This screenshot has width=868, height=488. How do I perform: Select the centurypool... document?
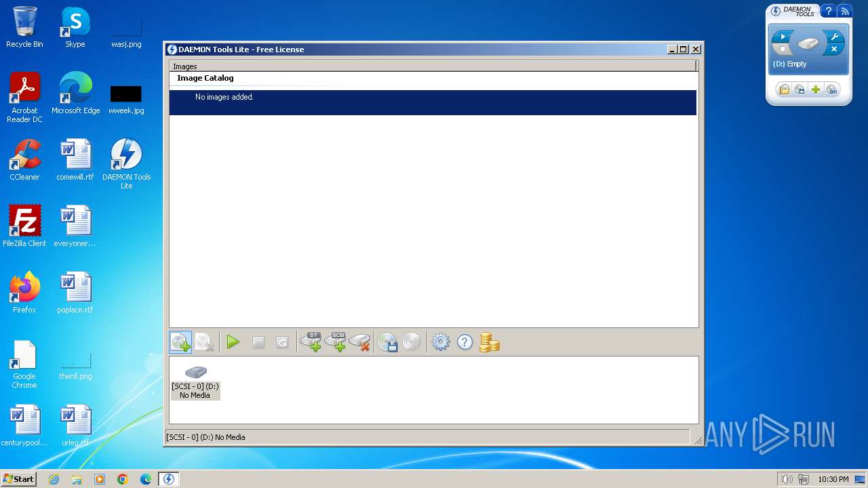click(x=24, y=426)
